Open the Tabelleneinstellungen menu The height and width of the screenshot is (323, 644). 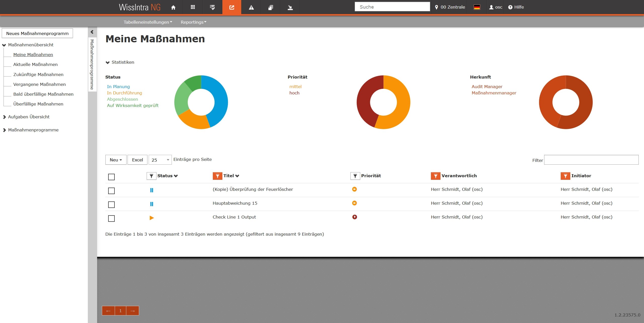tap(148, 22)
